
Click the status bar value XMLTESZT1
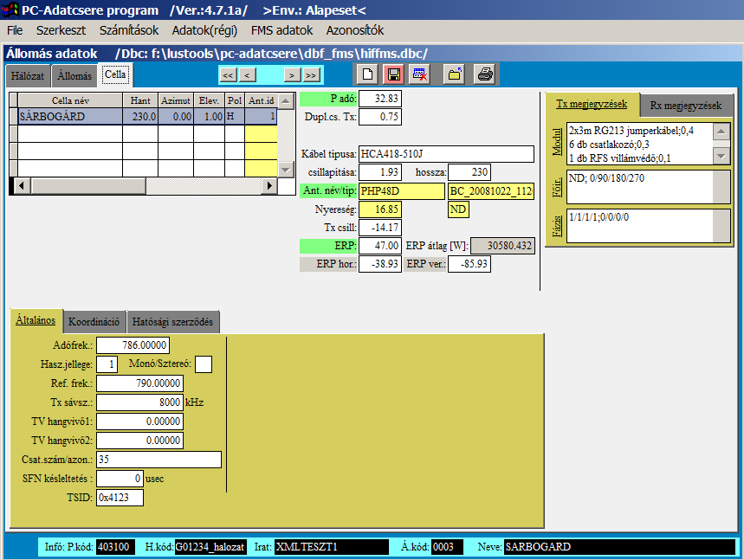coord(331,547)
